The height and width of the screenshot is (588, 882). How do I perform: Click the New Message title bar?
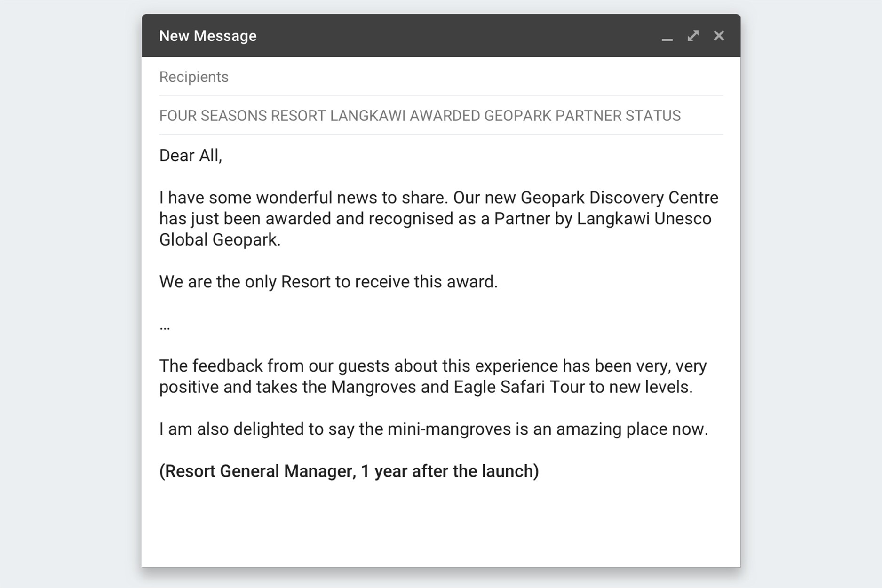pos(441,36)
